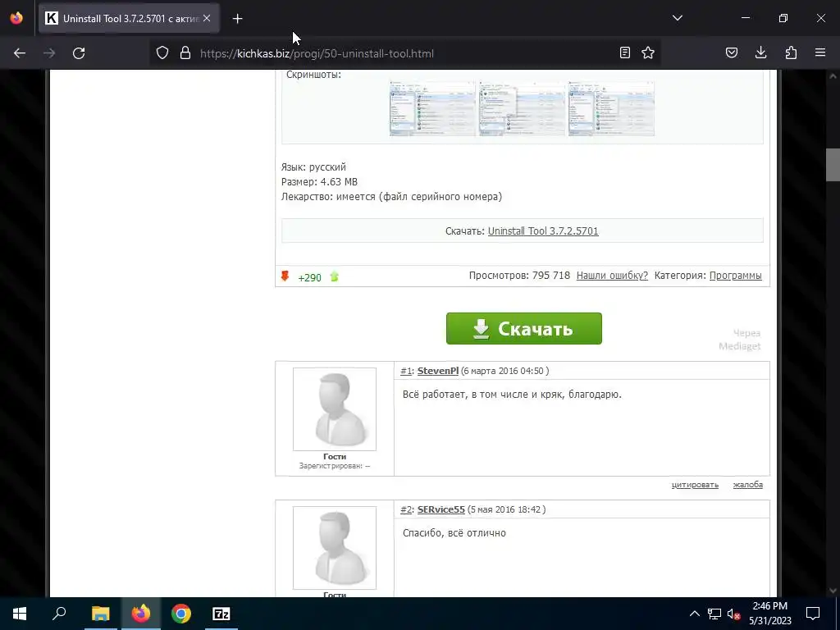Open comment permalink #2

point(406,509)
